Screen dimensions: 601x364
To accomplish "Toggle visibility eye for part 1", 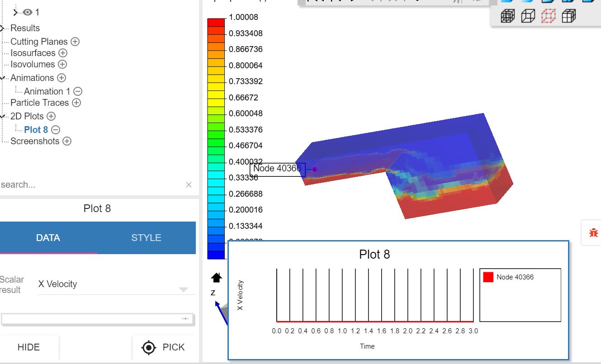I will [x=28, y=12].
